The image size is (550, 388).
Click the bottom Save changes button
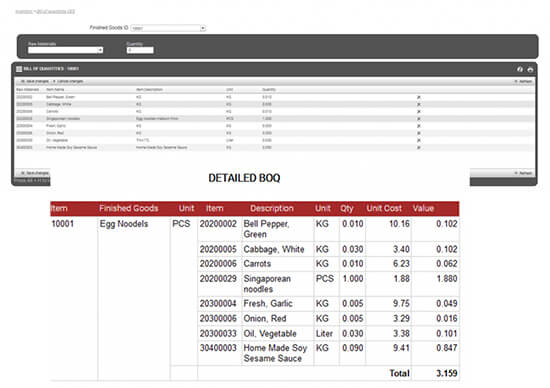point(34,173)
